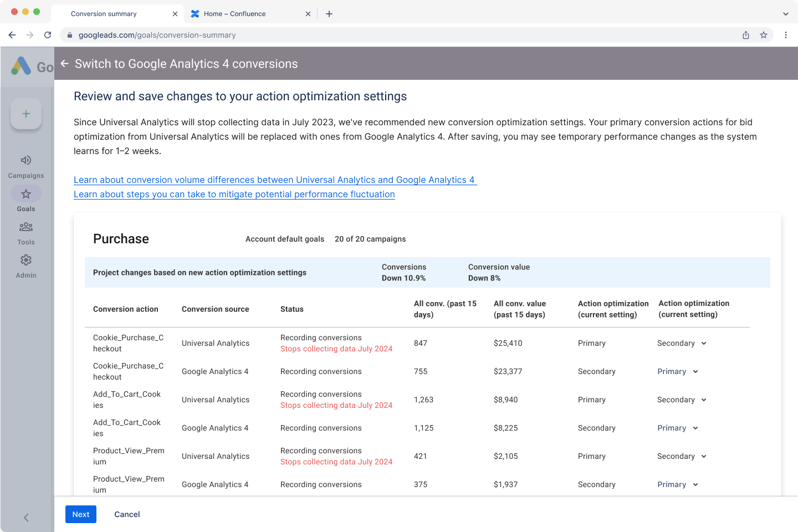Click the Google Ads logo
798x532 pixels.
point(21,66)
